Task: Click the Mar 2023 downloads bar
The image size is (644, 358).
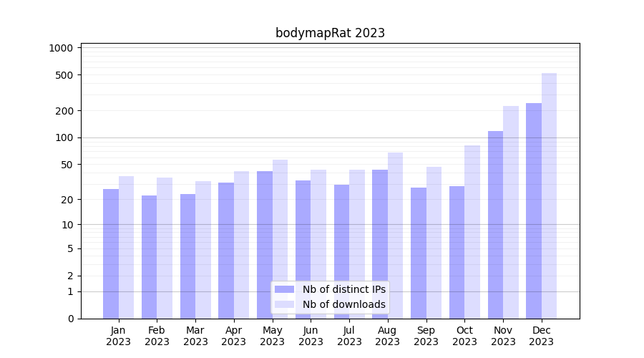Action: [203, 250]
